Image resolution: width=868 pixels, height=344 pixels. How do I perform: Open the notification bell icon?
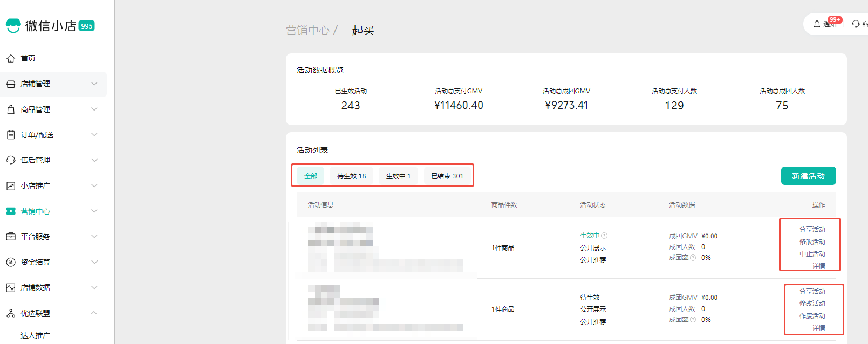coord(817,24)
